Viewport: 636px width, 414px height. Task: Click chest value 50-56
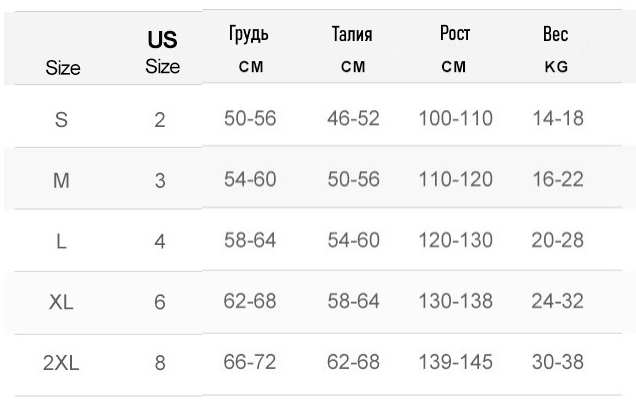pyautogui.click(x=250, y=118)
